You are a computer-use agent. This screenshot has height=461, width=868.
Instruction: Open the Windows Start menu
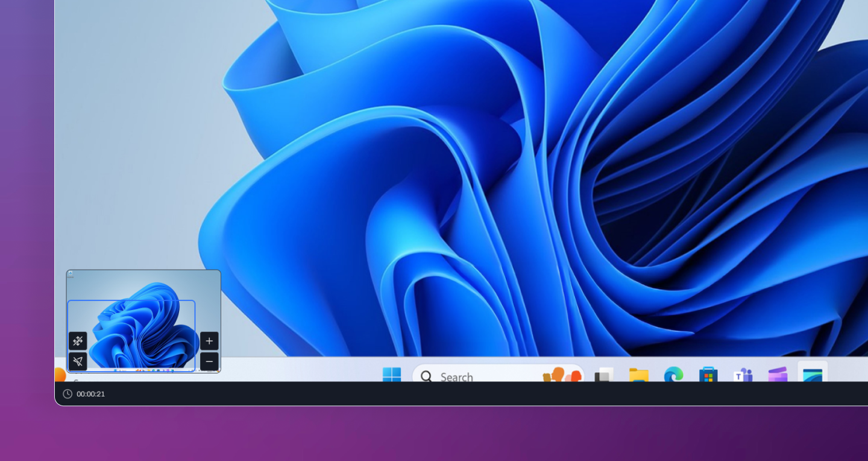click(392, 375)
